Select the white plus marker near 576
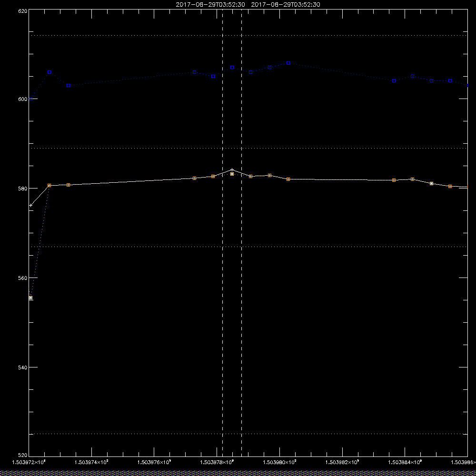476x476 pixels. point(30,206)
